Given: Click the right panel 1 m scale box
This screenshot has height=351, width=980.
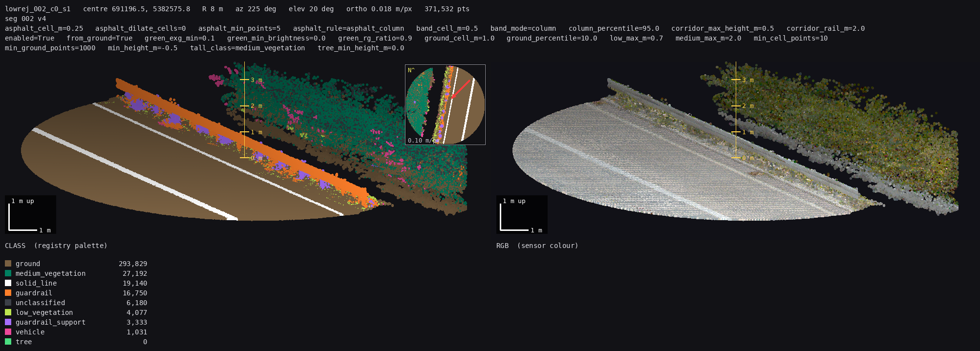Looking at the screenshot, I should click(x=522, y=215).
